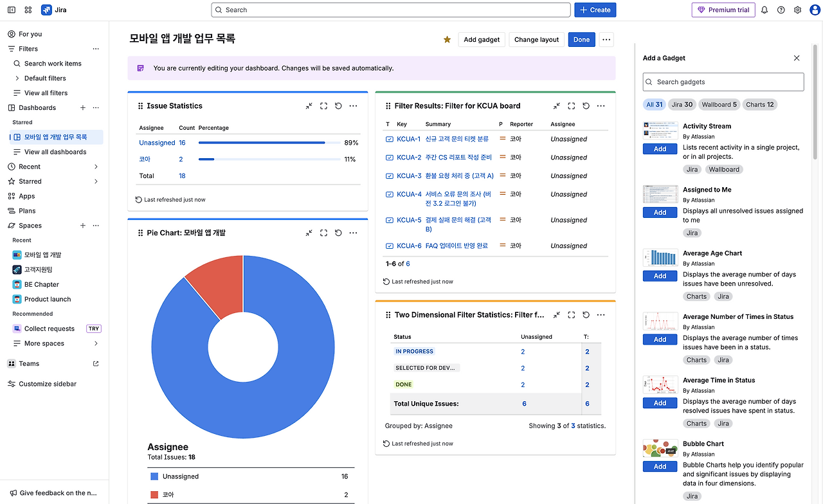
Task: Click the red 코아 pie chart legend swatch
Action: tap(154, 494)
